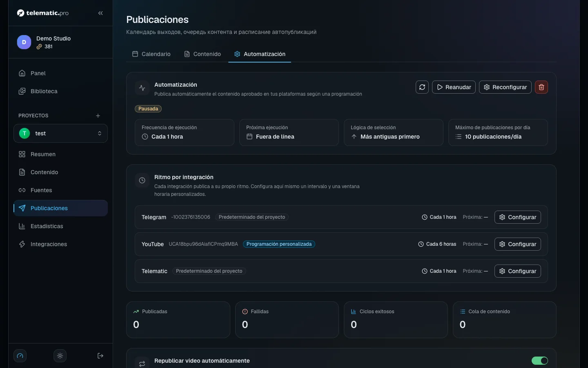Click Predeterminado del proyecto badge on Telegram
The height and width of the screenshot is (368, 588).
(252, 217)
